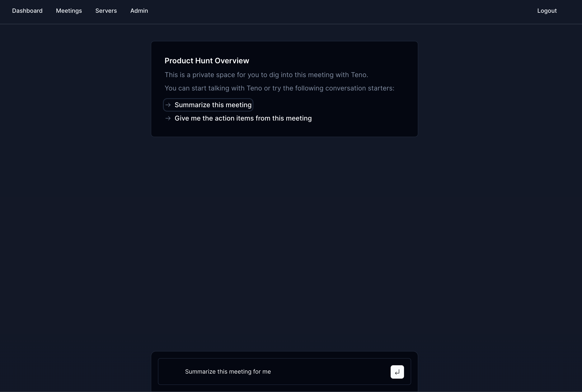Open the Dashboard page
The image size is (582, 392).
tap(27, 11)
